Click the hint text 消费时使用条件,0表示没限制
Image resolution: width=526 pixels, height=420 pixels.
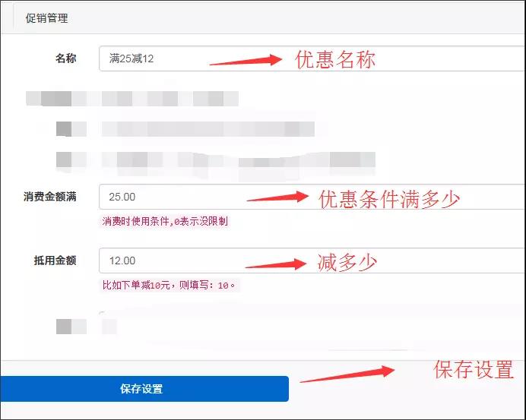click(165, 221)
